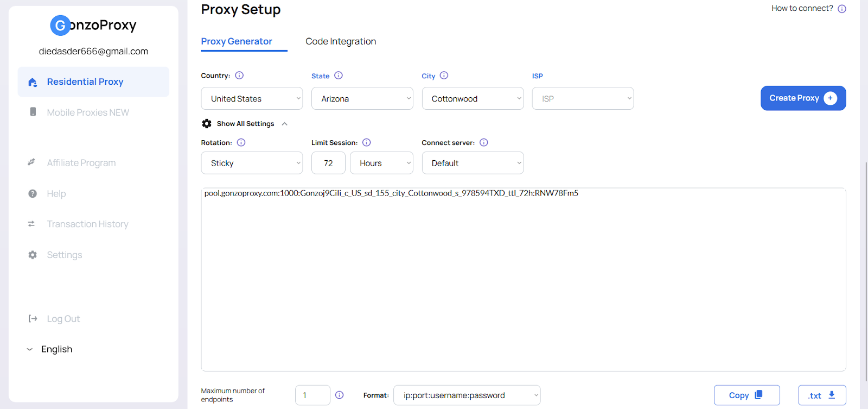Click the maximum number of endpoints field
Viewport: 868px width, 409px height.
312,395
